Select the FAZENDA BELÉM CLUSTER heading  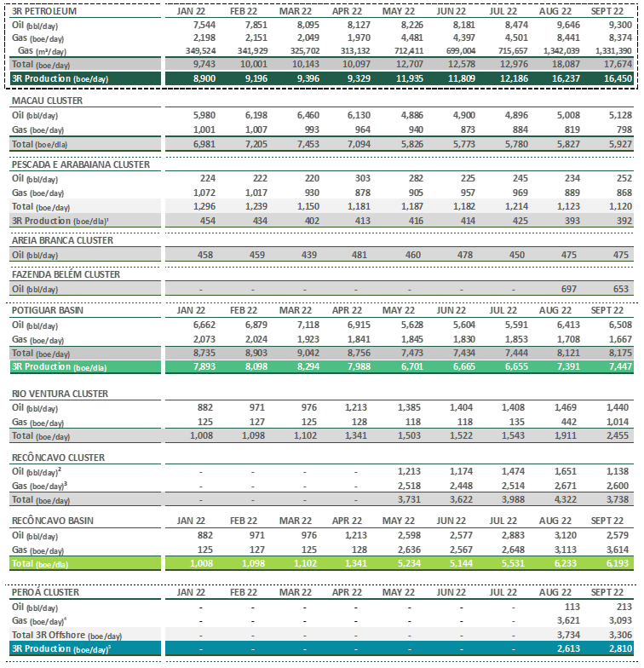click(66, 274)
